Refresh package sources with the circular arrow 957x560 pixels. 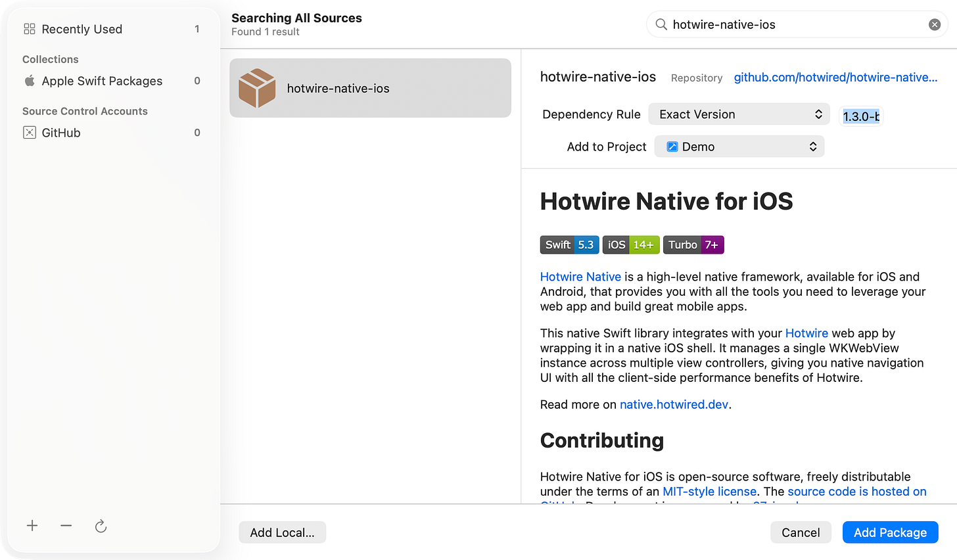pyautogui.click(x=101, y=526)
